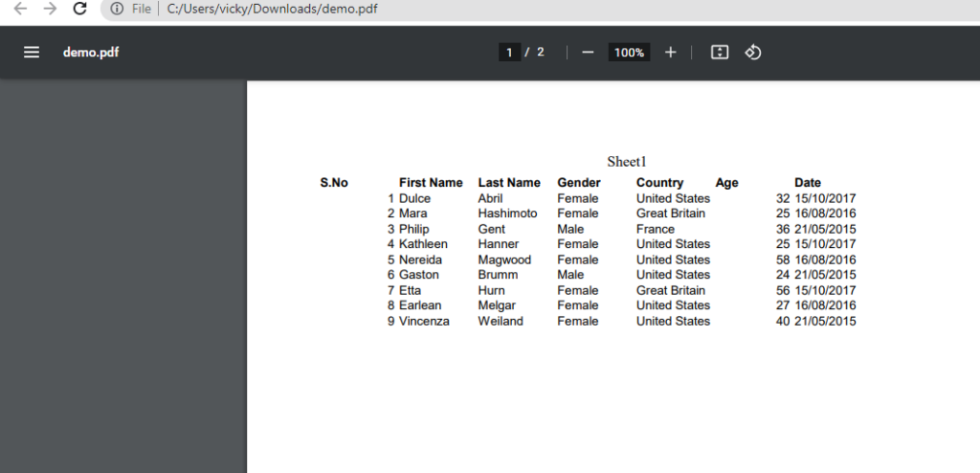Click the fit to page icon

point(720,53)
